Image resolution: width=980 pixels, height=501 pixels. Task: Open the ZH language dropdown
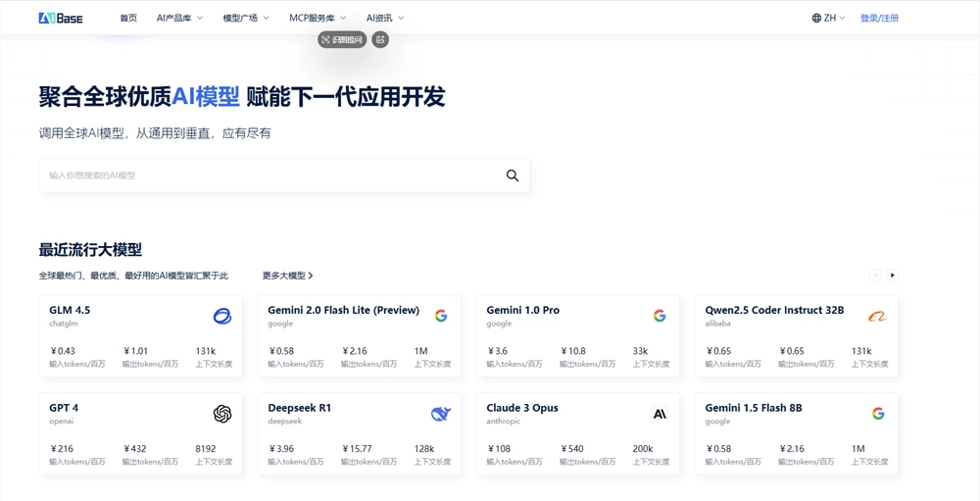(x=829, y=19)
